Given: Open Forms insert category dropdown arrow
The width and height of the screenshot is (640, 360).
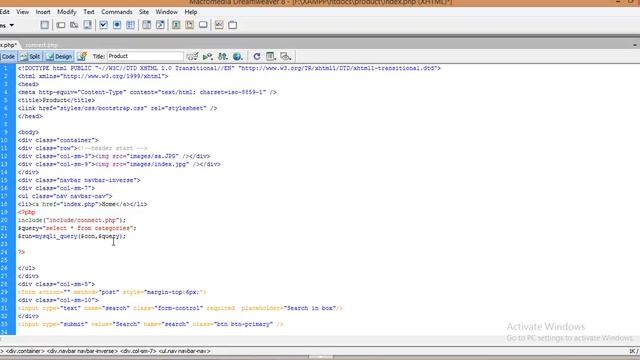Looking at the screenshot, I should [11, 25].
